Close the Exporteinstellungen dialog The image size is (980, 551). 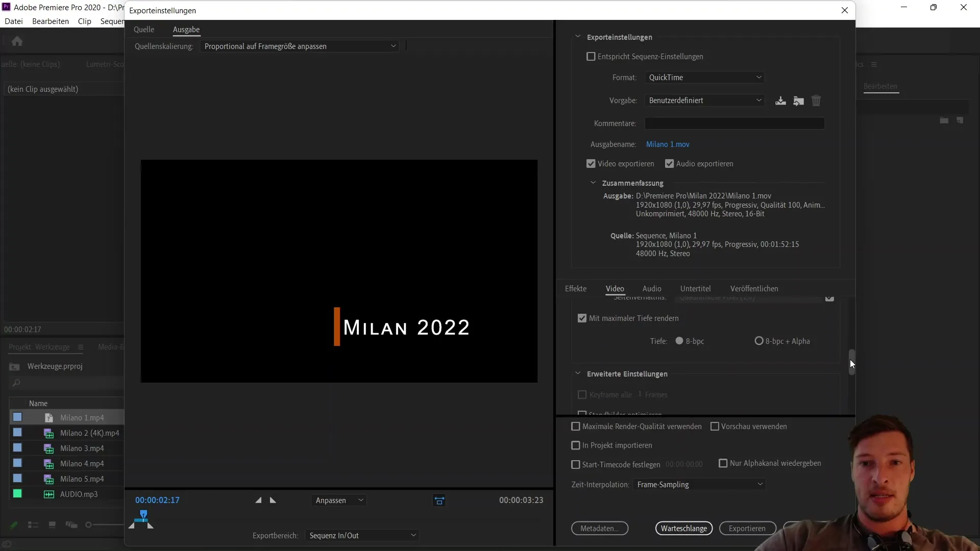click(845, 10)
